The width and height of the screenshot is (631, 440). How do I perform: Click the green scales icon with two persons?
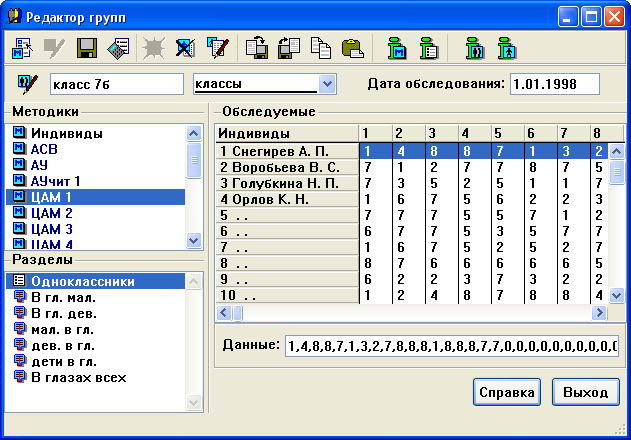475,49
